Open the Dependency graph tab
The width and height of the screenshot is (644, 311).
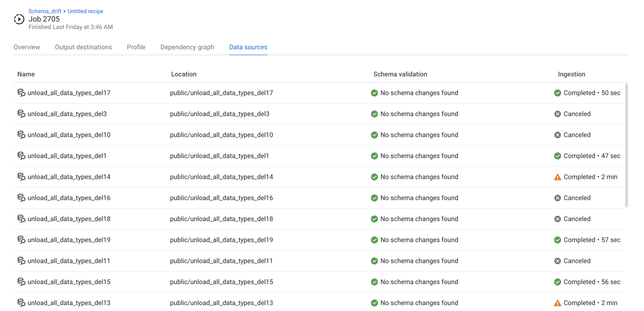pos(187,47)
